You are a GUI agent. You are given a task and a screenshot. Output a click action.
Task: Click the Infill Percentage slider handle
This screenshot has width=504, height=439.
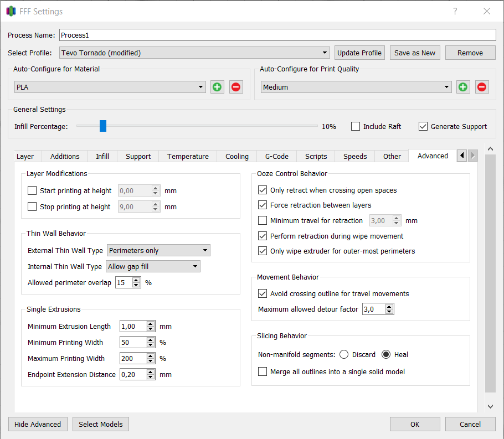103,126
